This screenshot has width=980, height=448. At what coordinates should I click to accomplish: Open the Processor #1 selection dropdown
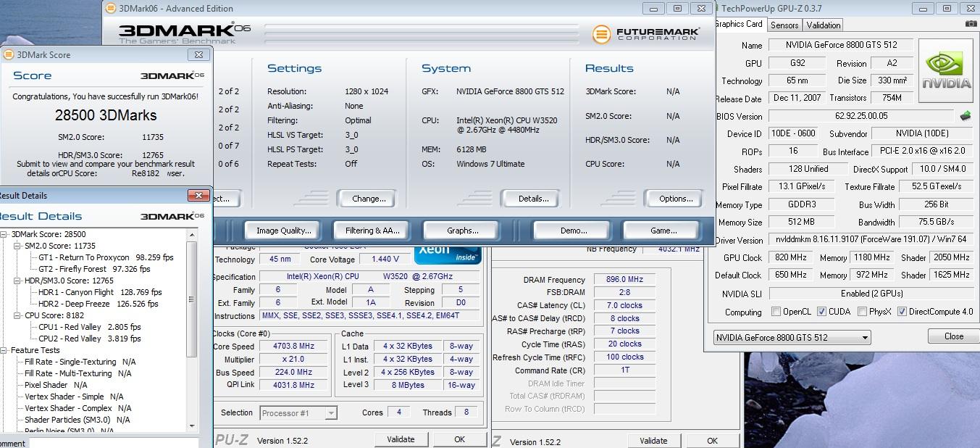pyautogui.click(x=298, y=412)
